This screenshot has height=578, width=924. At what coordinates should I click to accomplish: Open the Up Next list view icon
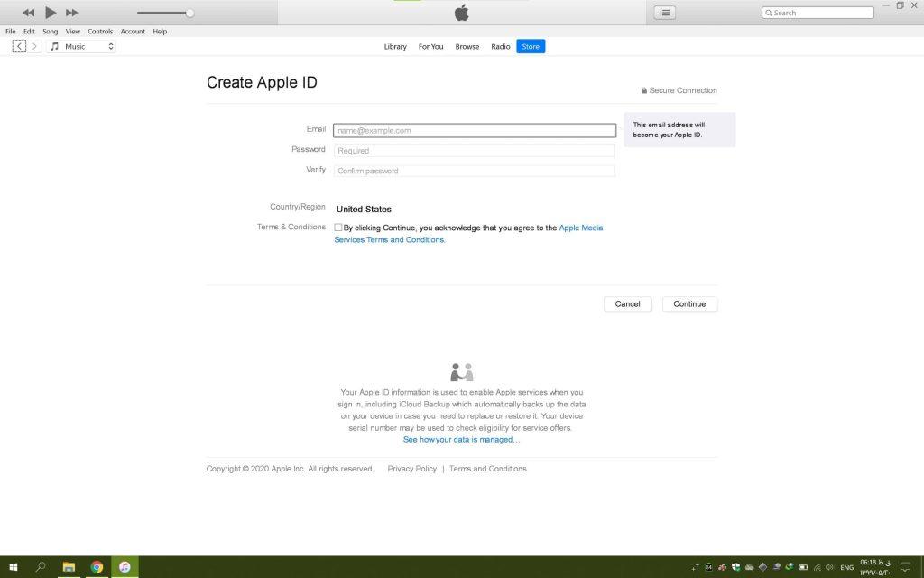tap(664, 13)
